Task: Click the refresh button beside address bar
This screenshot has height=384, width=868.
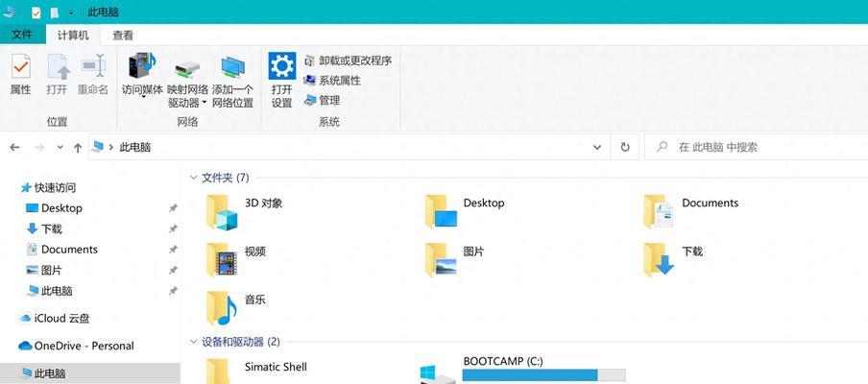Action: pyautogui.click(x=625, y=147)
